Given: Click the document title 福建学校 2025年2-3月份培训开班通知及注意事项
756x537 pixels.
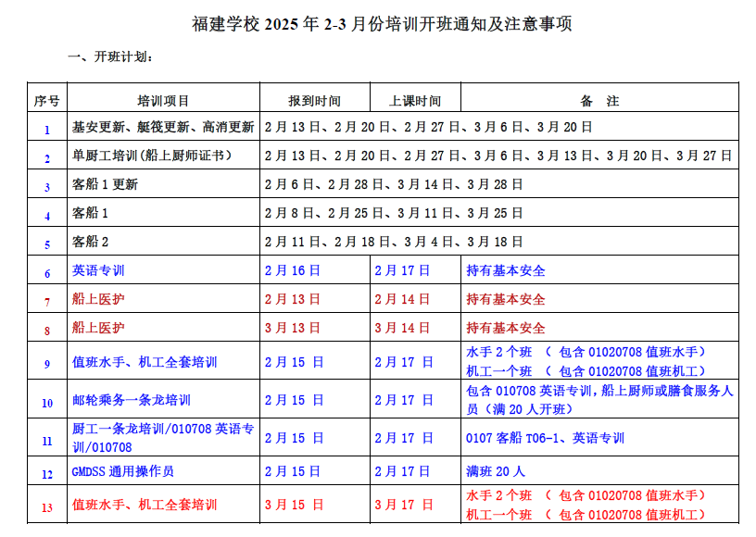Looking at the screenshot, I should tap(382, 23).
